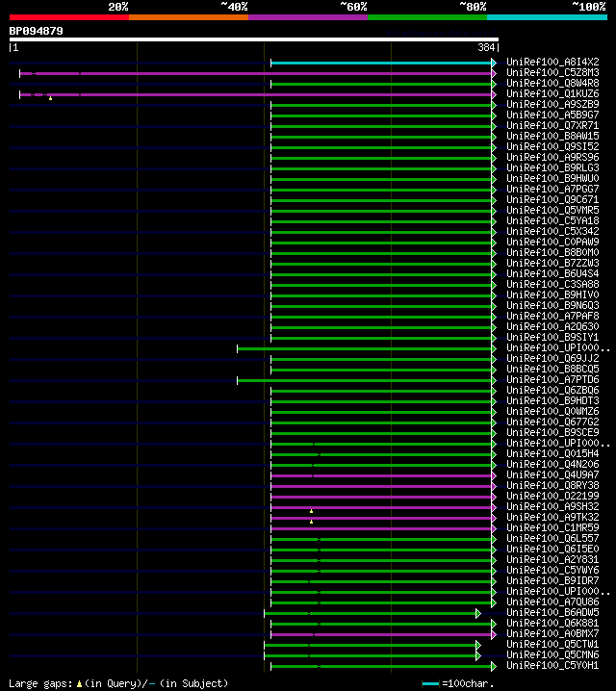
Task: Click the cyan ~100% identity legend segment
Action: click(x=547, y=17)
